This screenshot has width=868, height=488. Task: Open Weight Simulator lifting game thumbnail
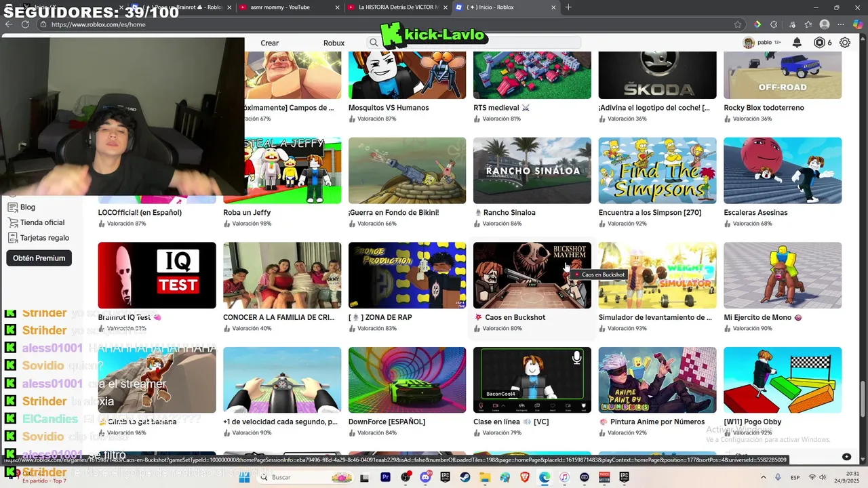click(657, 275)
